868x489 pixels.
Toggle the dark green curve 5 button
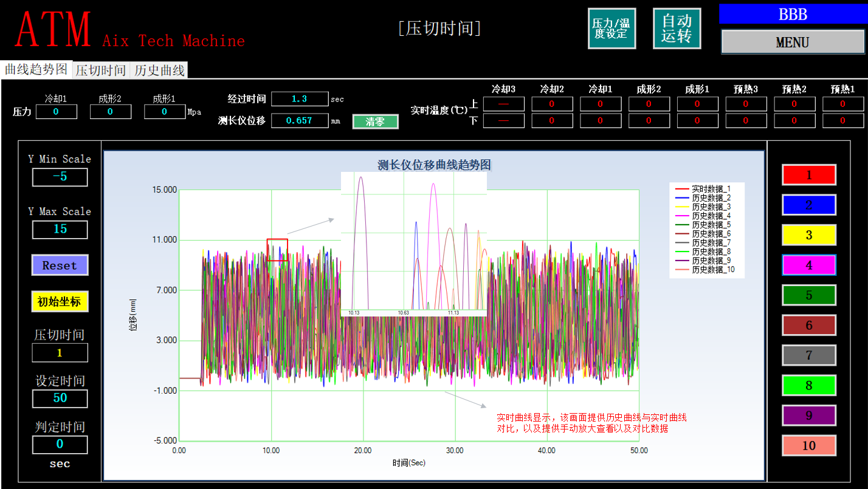click(808, 295)
